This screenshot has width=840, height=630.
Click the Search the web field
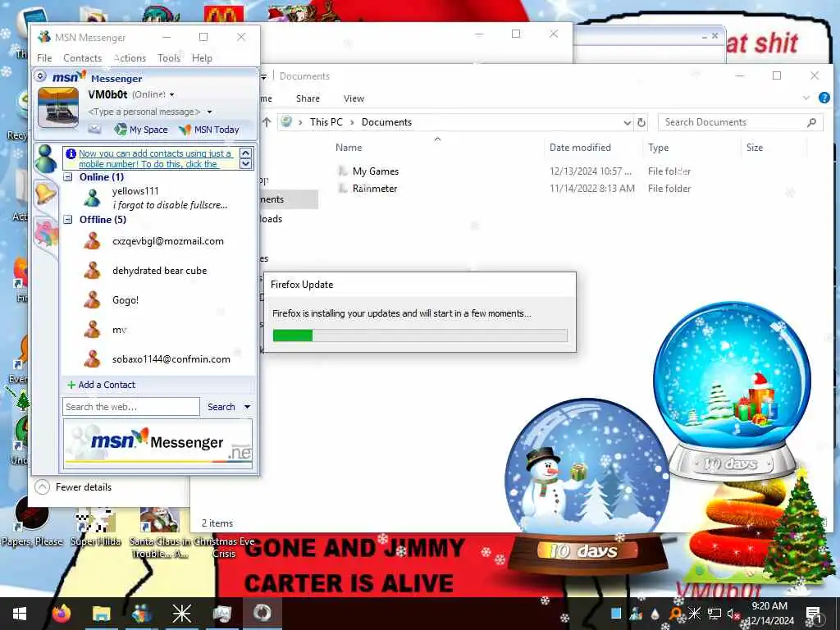tap(131, 407)
